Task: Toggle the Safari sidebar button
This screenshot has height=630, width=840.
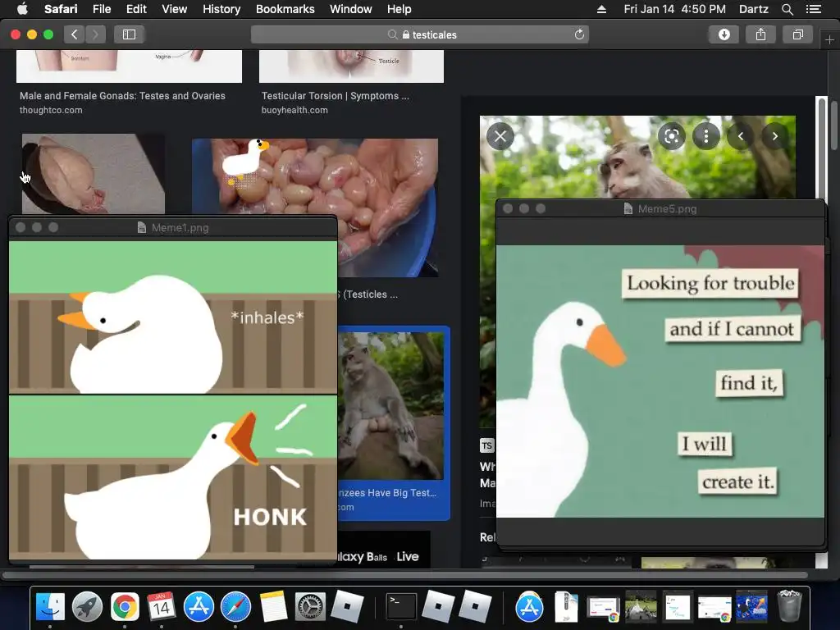Action: (129, 34)
